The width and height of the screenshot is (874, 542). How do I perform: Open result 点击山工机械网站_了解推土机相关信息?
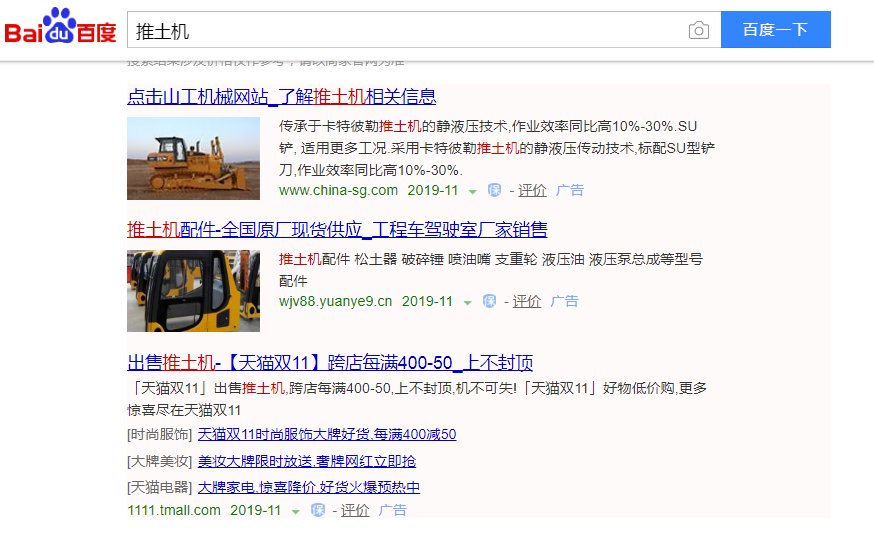click(x=281, y=96)
